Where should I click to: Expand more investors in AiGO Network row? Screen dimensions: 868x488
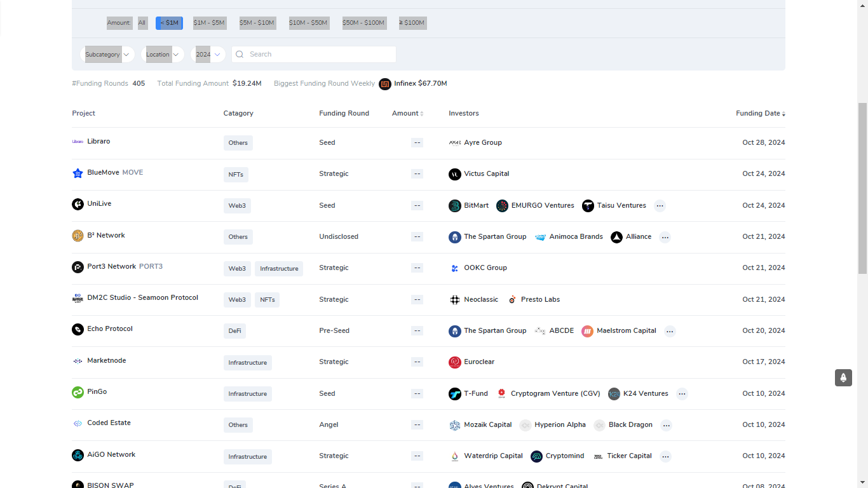[x=665, y=456]
